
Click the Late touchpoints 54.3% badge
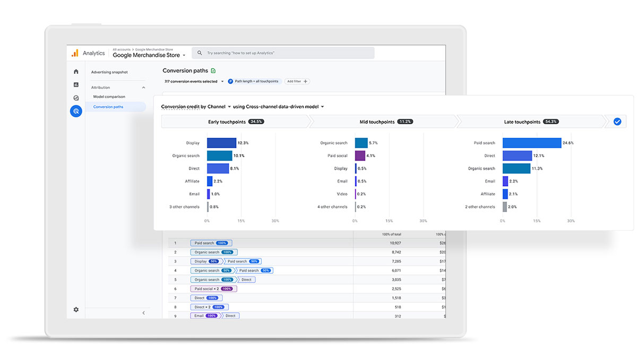(550, 122)
